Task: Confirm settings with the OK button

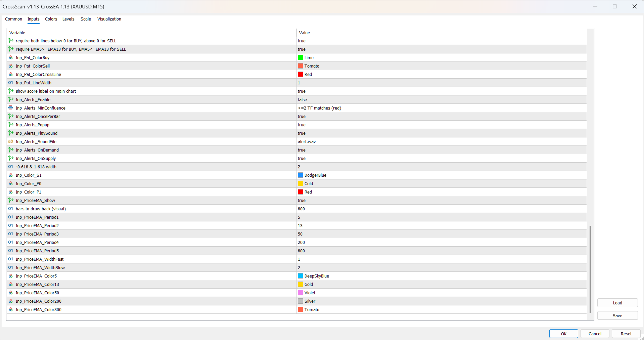Action: pos(564,334)
